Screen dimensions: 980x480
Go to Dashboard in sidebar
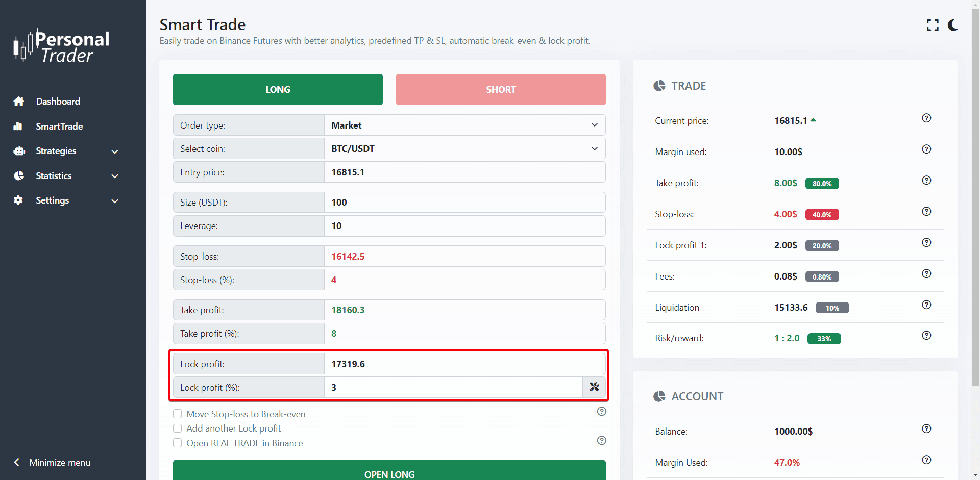58,102
